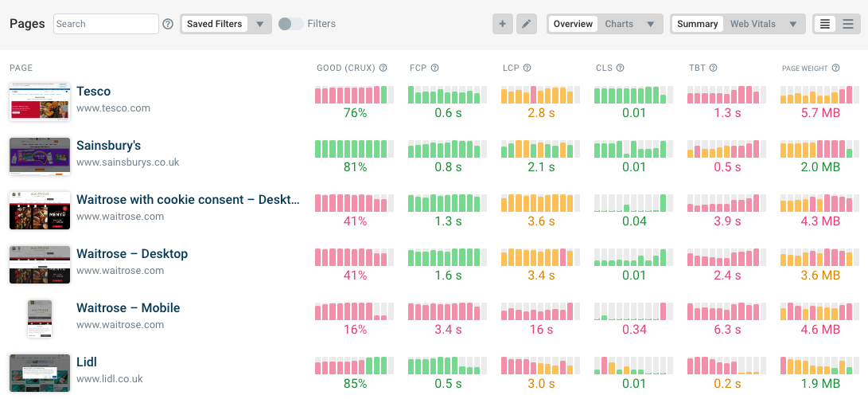The height and width of the screenshot is (399, 868).
Task: Open Waitrose with cookie consent page
Action: [x=189, y=199]
